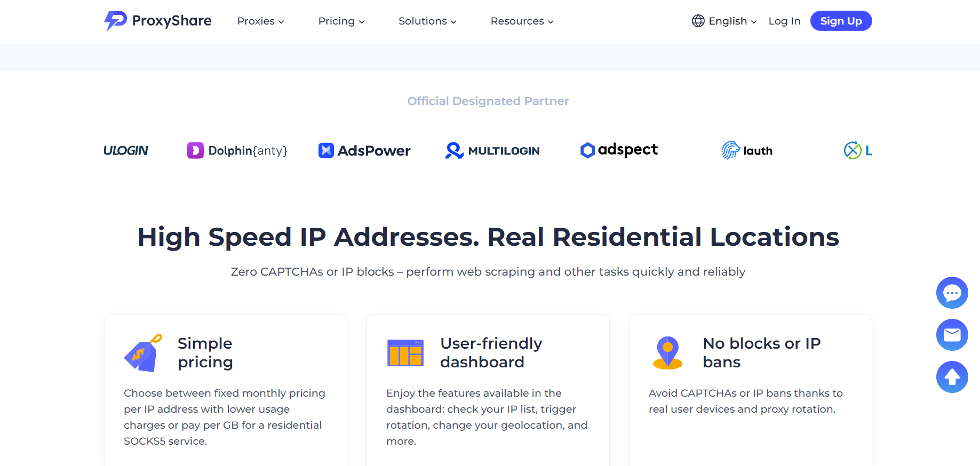Click the Simple pricing tag icon
Viewport: 980px width, 466px height.
(x=142, y=353)
